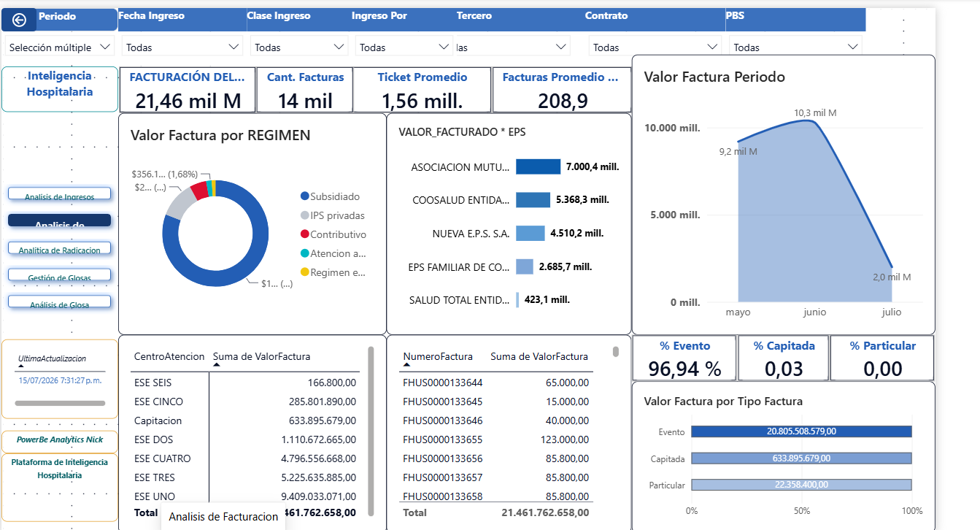Image resolution: width=980 pixels, height=530 pixels.
Task: Select the dark Analisis de button
Action: click(x=59, y=220)
